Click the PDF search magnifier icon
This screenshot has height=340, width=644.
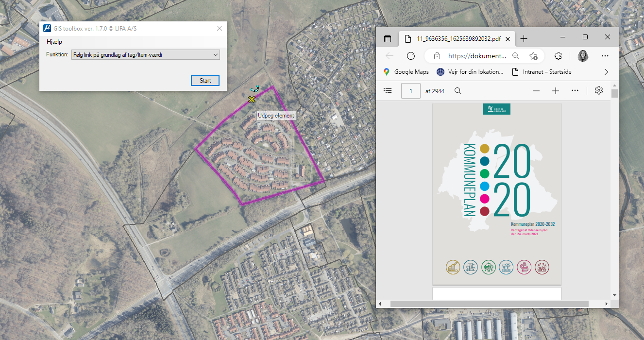(x=458, y=91)
